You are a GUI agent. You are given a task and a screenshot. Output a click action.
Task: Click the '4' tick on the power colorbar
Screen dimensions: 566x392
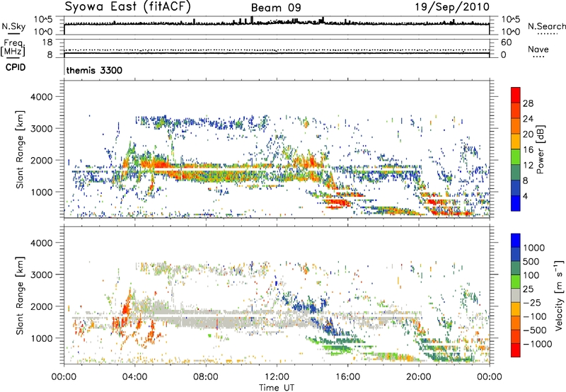(526, 196)
